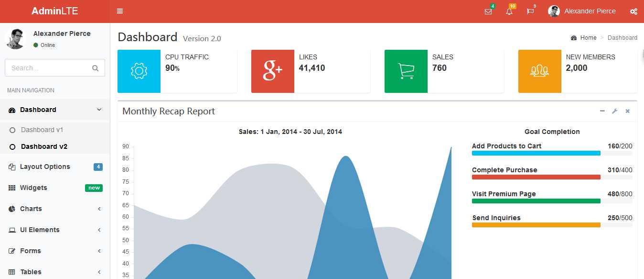Click the Visit Premium Page progress bar
Image resolution: width=644 pixels, height=279 pixels.
tap(552, 201)
